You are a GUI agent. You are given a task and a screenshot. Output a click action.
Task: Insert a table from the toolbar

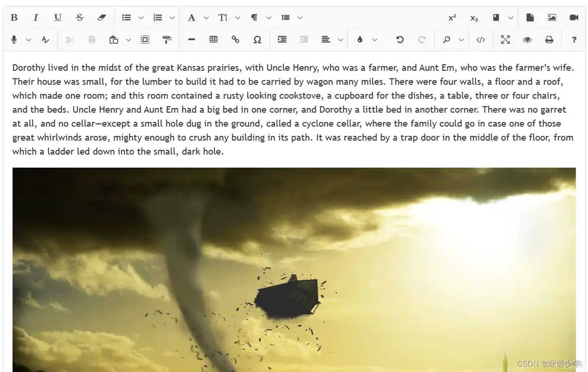point(214,40)
